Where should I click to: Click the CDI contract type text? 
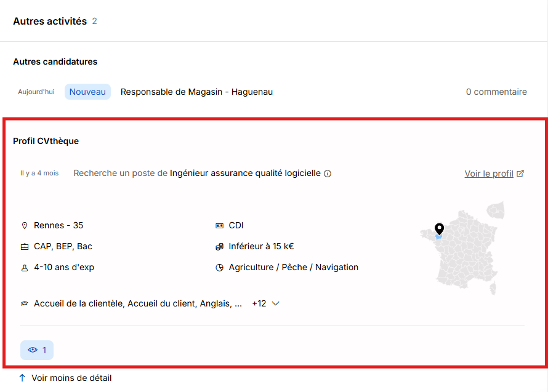236,225
